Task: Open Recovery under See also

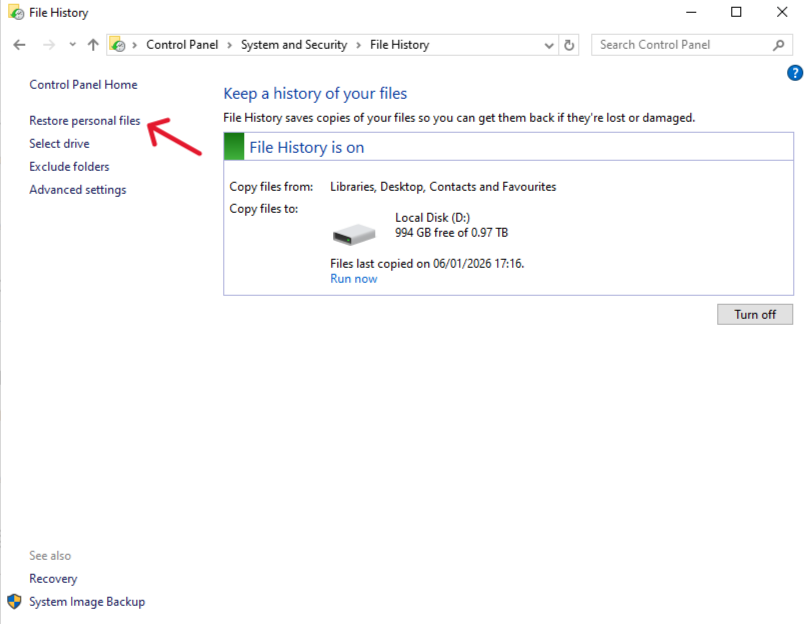Action: tap(53, 578)
